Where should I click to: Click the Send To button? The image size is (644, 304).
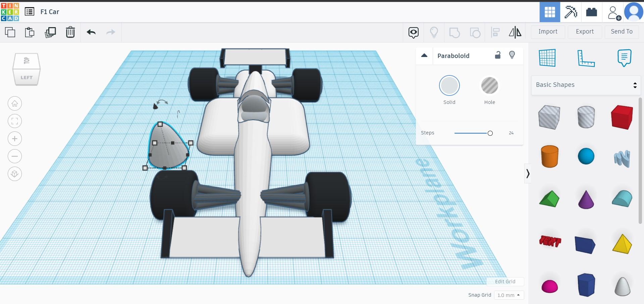(622, 32)
